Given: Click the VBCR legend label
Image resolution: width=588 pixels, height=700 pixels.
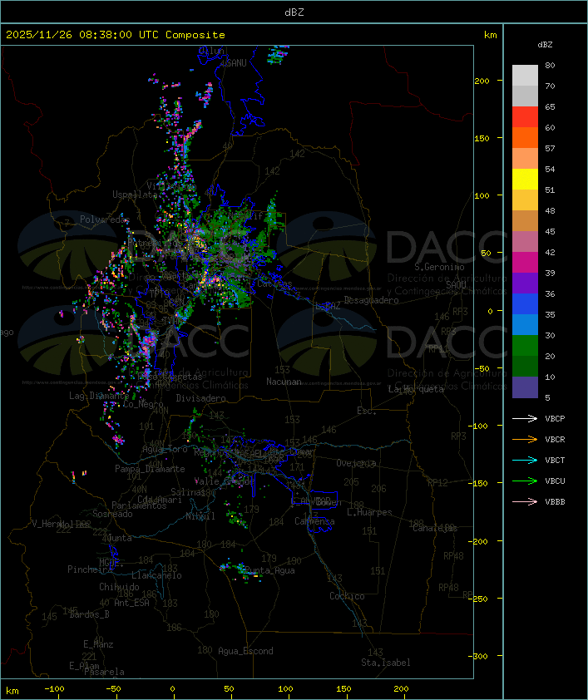Looking at the screenshot, I should [x=555, y=440].
